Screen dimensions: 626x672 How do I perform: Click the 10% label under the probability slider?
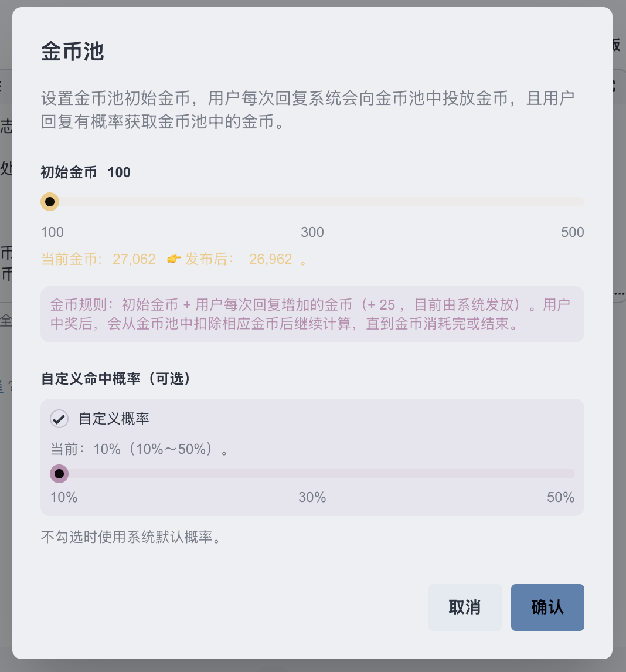tap(64, 498)
